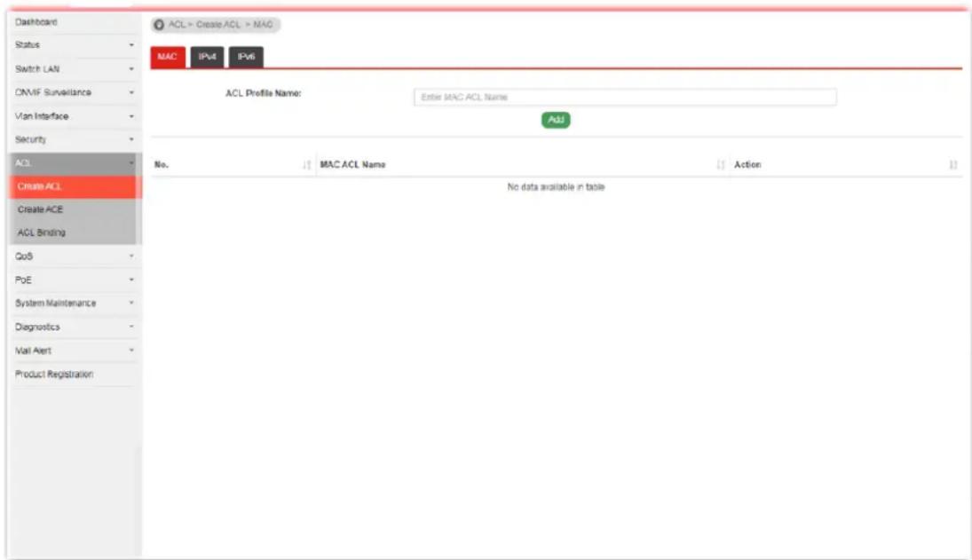This screenshot has width=972, height=560.
Task: Expand the Vlan Interface arrow
Action: coord(131,116)
